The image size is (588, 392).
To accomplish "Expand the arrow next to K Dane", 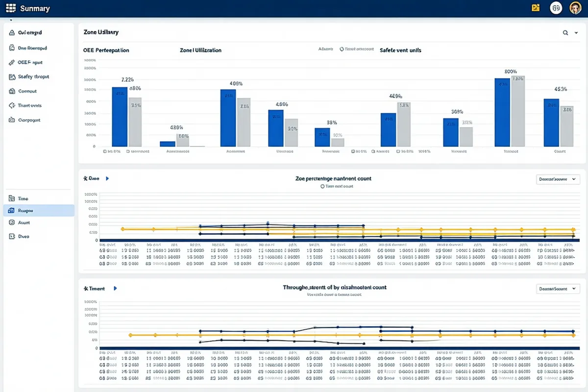I will [107, 179].
